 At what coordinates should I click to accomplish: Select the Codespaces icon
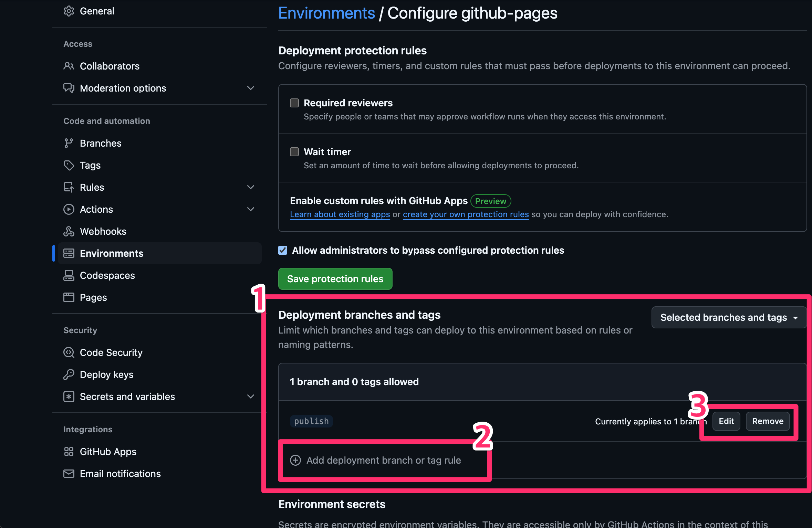point(69,275)
